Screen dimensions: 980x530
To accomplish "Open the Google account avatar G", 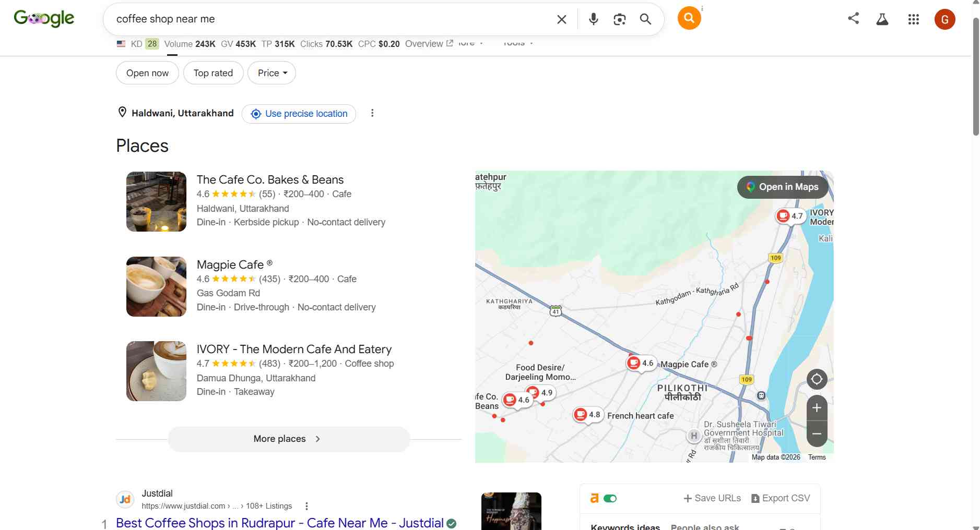I will coord(945,19).
